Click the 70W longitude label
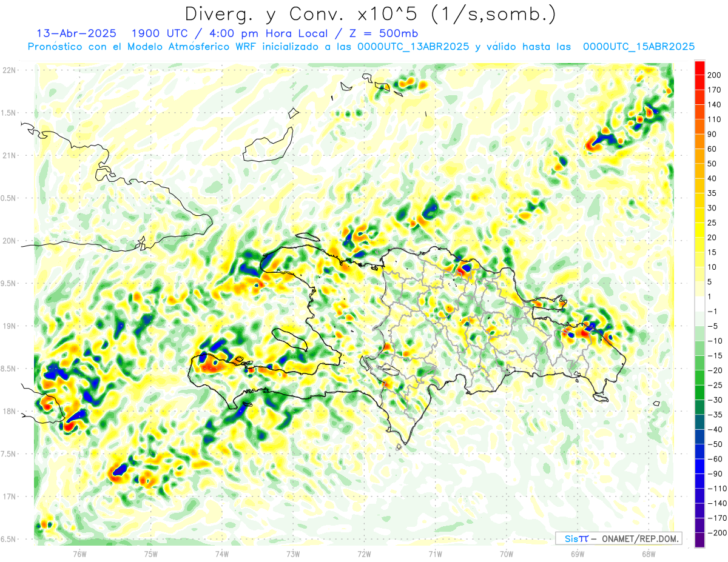This screenshot has height=562, width=728. (507, 554)
